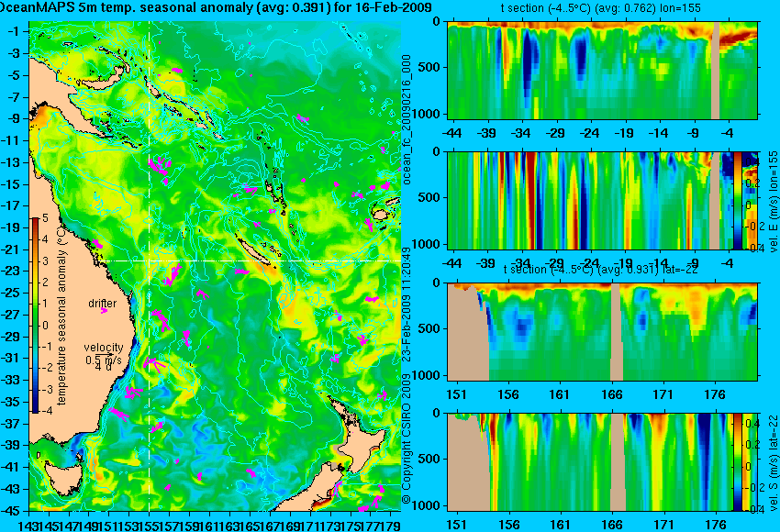Click the temperature seasonal anomaly colorbar on the map
780x532 pixels.
click(x=35, y=316)
